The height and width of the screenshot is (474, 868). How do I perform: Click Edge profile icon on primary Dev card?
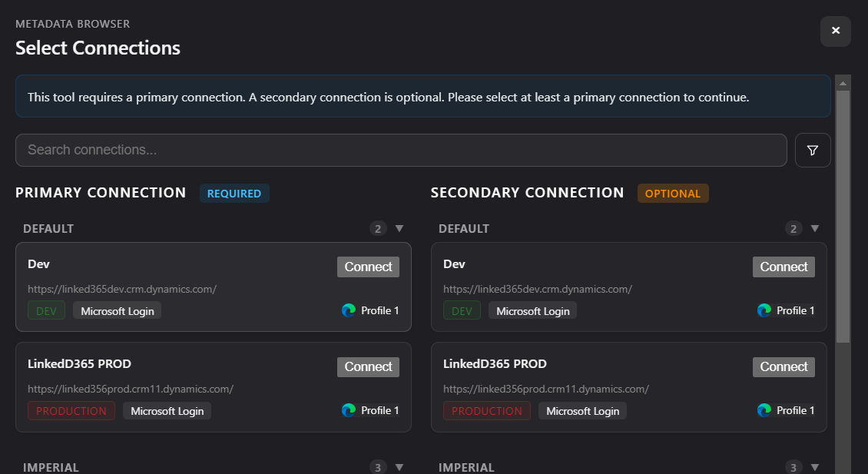(x=349, y=310)
